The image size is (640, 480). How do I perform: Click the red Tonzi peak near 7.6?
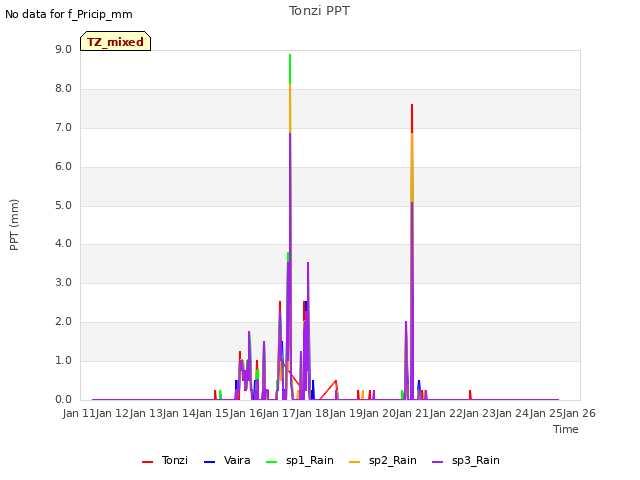pos(412,118)
